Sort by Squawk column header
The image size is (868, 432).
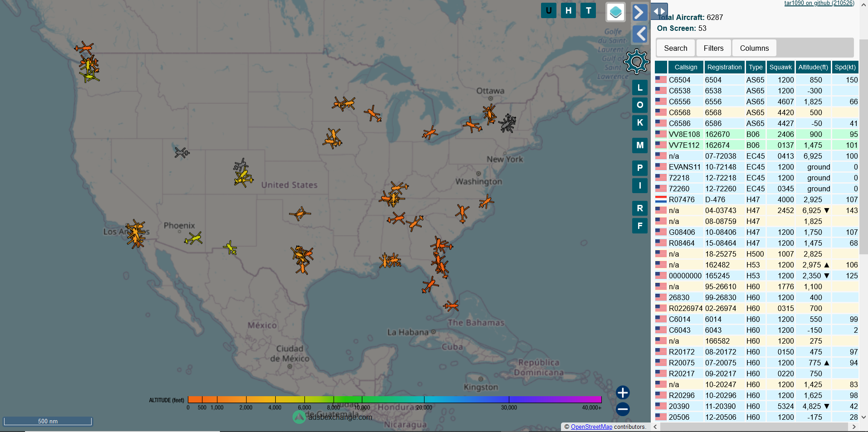(780, 67)
